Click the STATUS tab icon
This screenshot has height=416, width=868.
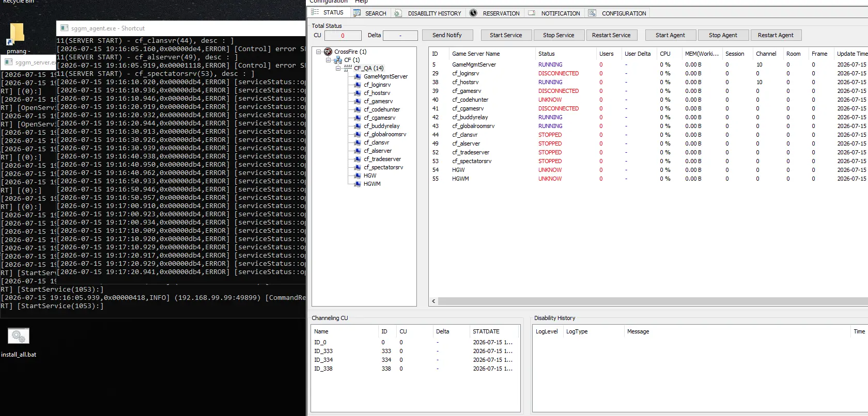click(315, 12)
